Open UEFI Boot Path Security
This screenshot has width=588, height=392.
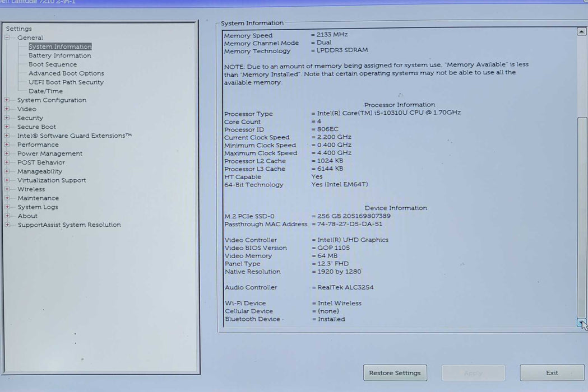point(66,82)
